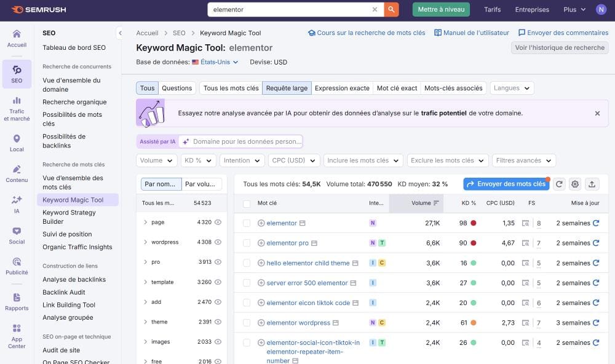This screenshot has height=364, width=615.
Task: Click the 'elementor' search input field
Action: coord(290,9)
